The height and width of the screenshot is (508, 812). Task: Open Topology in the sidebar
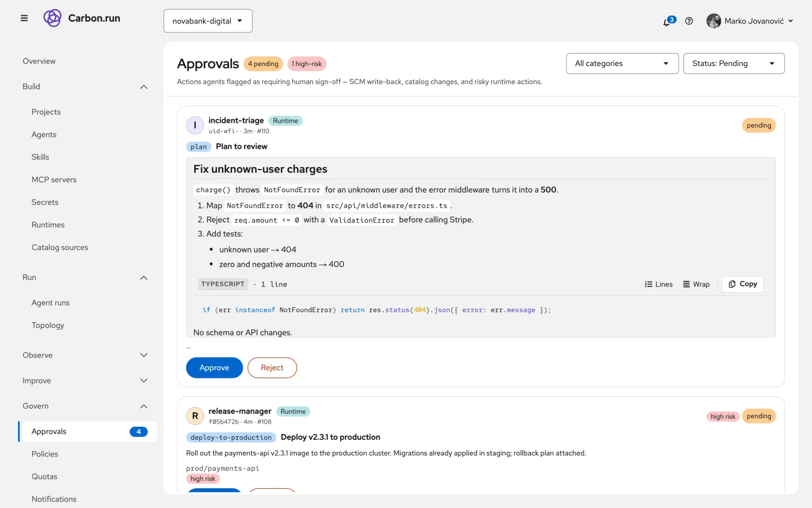pyautogui.click(x=48, y=325)
